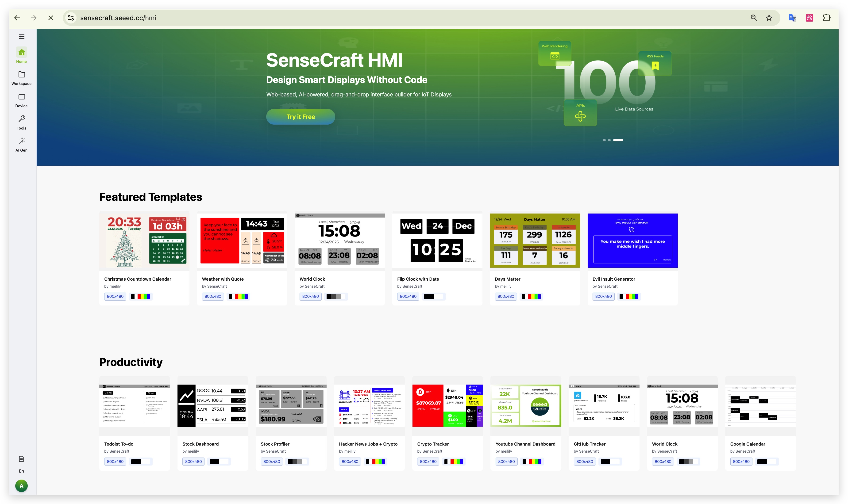Go to Home in sidebar
The height and width of the screenshot is (504, 848).
tap(21, 53)
